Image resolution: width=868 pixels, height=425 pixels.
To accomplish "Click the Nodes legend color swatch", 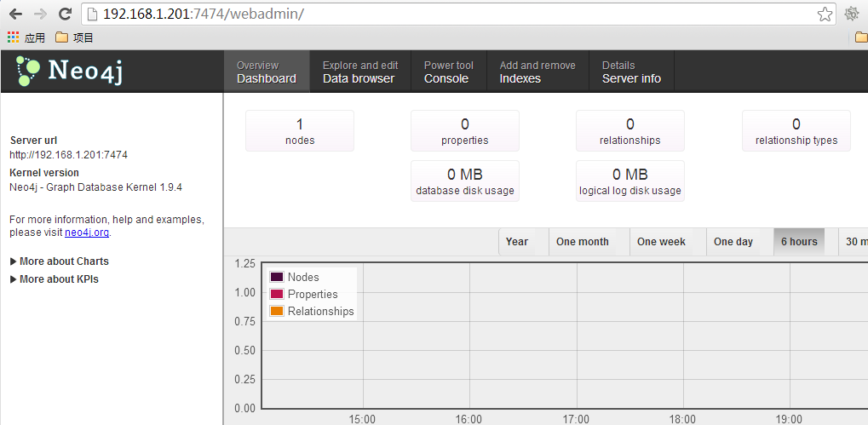I will [x=277, y=278].
